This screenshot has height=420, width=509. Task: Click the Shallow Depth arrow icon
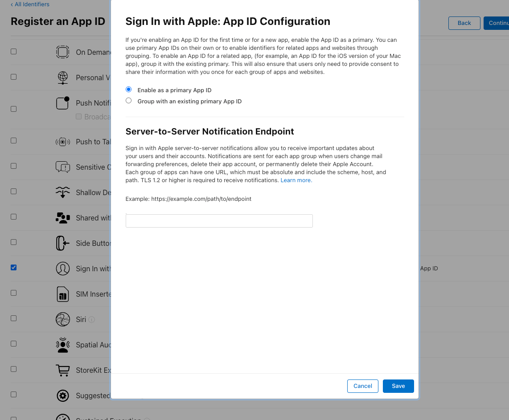(63, 192)
